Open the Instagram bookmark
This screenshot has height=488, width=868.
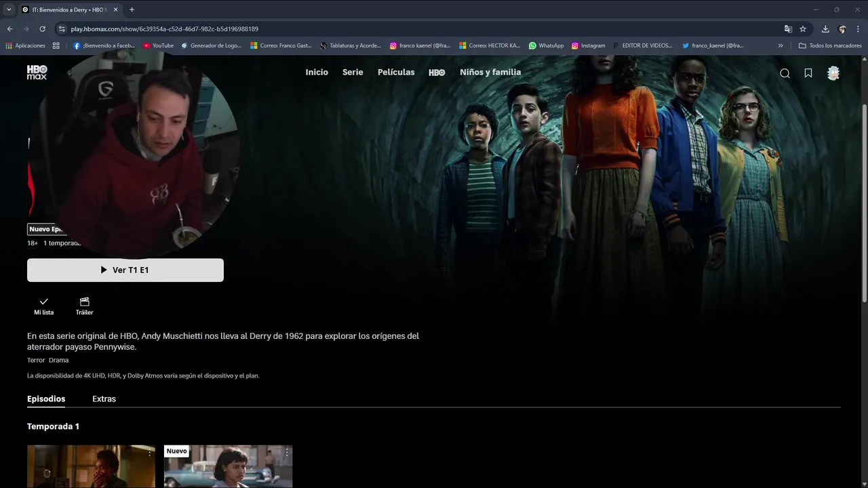(588, 45)
